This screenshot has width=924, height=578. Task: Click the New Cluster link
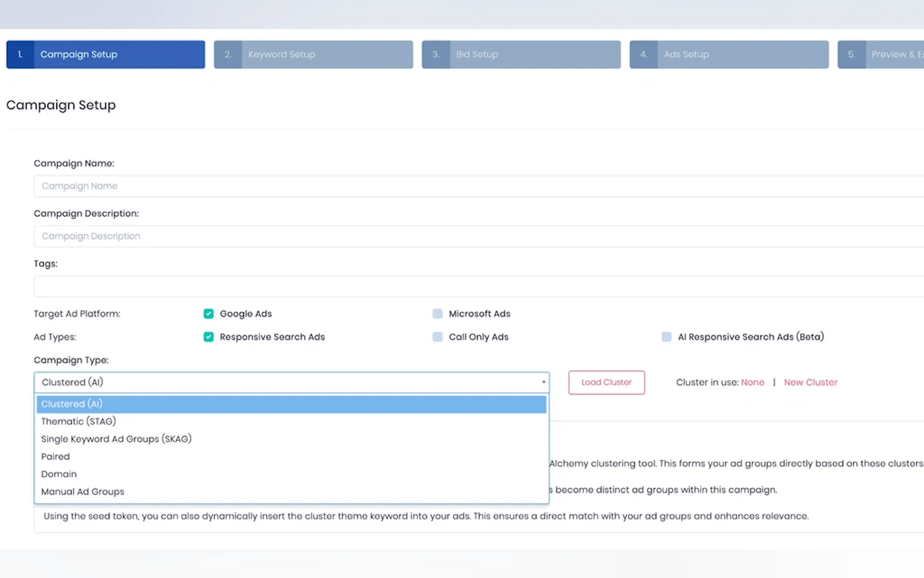[810, 382]
